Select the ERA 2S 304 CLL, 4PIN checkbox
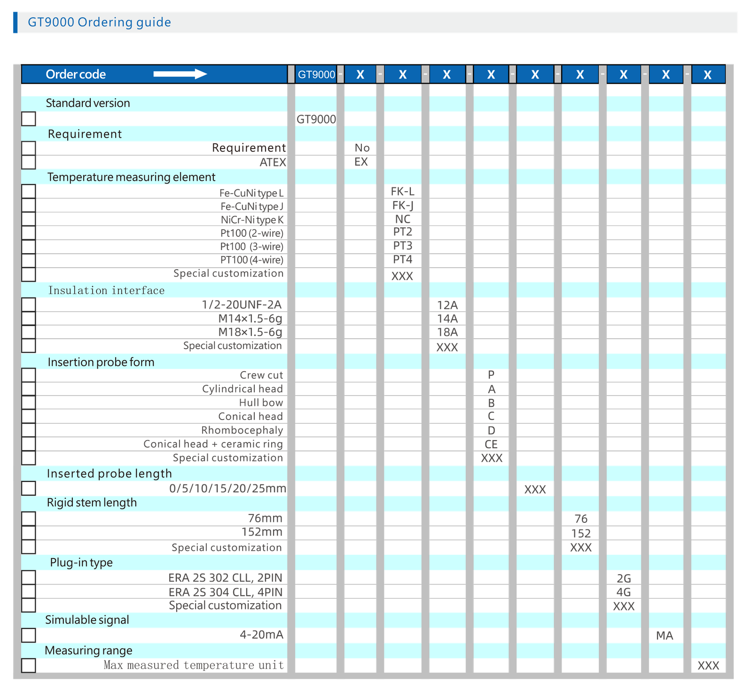This screenshot has width=752, height=700. pos(29,591)
